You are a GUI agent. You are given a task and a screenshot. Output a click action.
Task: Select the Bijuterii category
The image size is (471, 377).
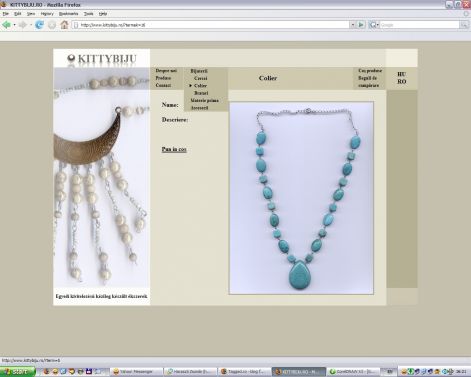click(199, 71)
